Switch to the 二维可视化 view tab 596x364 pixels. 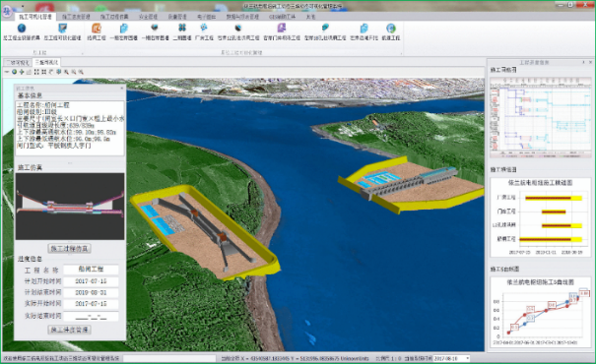pos(17,62)
